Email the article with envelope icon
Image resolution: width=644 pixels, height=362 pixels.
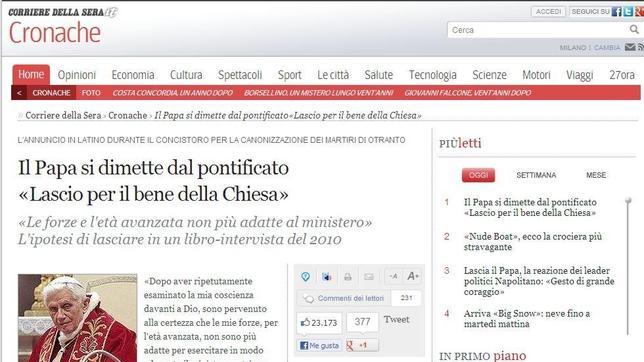(x=369, y=277)
